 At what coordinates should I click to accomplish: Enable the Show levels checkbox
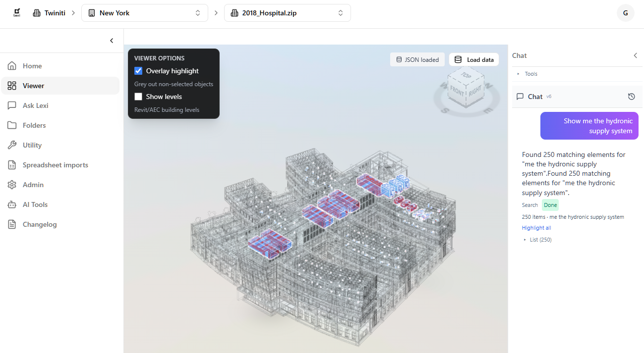[138, 97]
